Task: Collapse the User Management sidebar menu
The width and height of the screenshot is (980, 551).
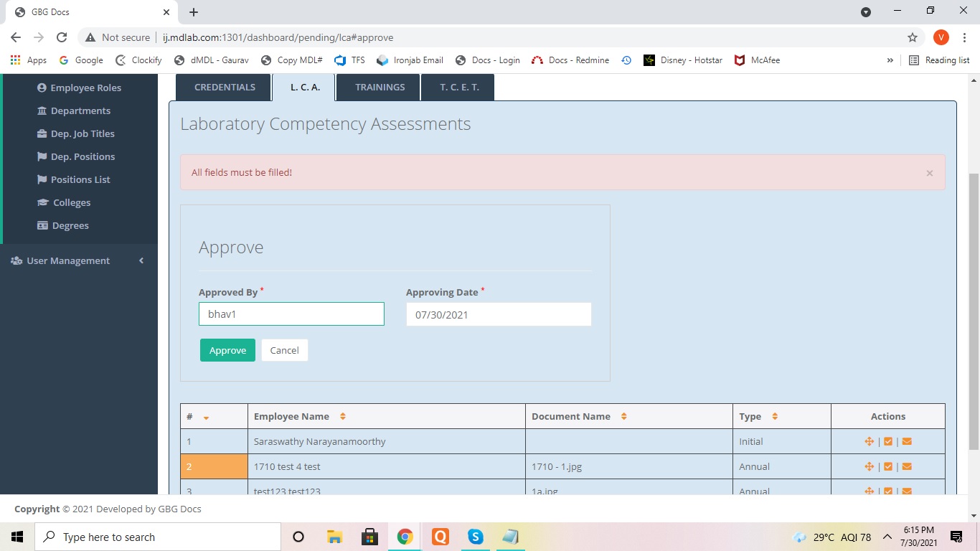Action: 141,260
